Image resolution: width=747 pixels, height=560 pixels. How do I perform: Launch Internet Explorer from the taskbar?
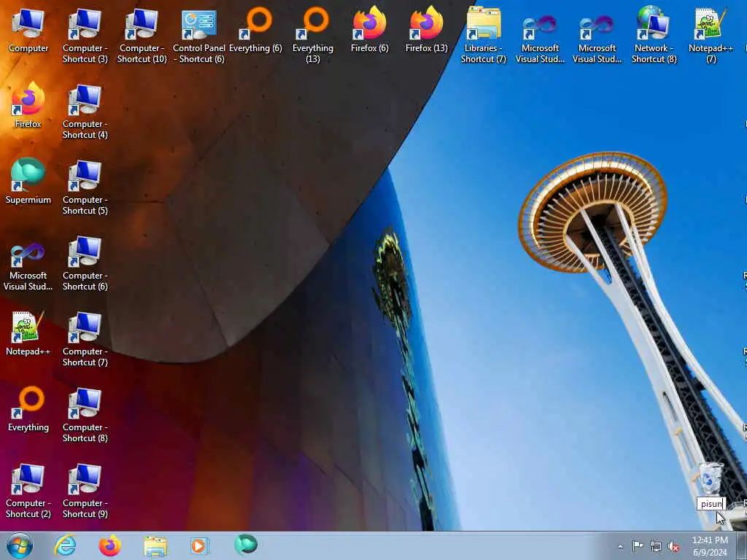click(65, 545)
